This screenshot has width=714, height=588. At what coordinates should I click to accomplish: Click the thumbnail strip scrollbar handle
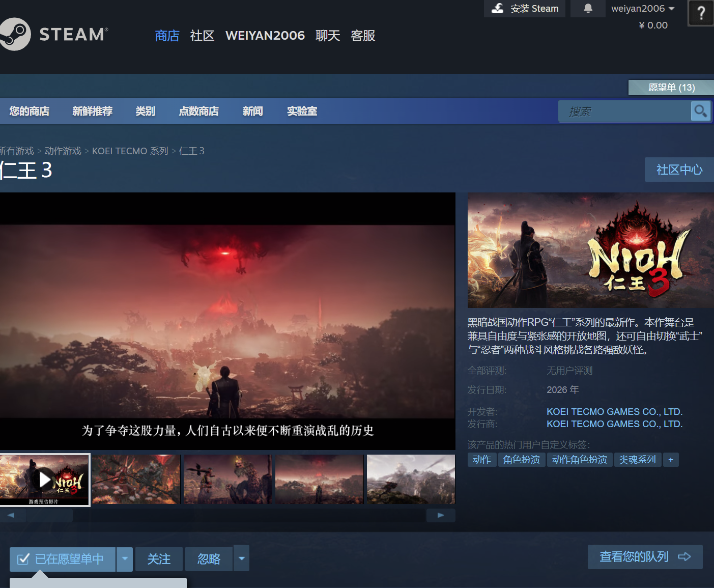50,515
